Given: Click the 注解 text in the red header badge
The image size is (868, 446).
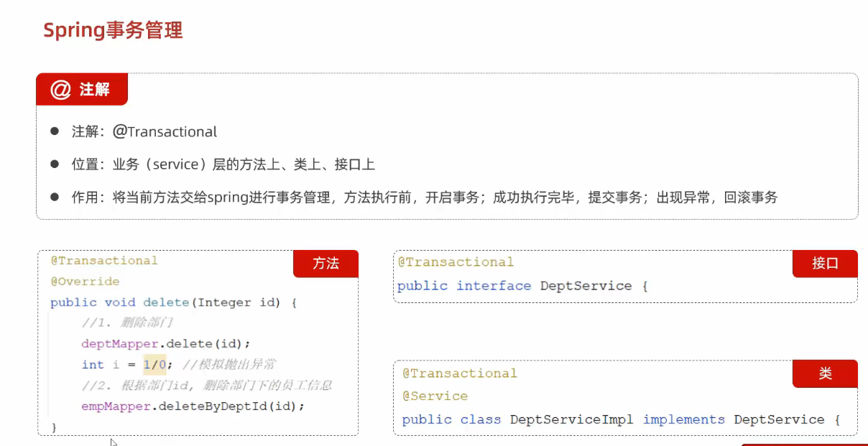Looking at the screenshot, I should coord(95,90).
